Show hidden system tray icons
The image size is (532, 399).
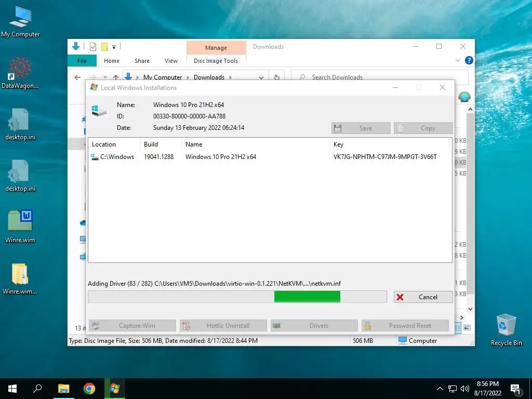(x=440, y=389)
